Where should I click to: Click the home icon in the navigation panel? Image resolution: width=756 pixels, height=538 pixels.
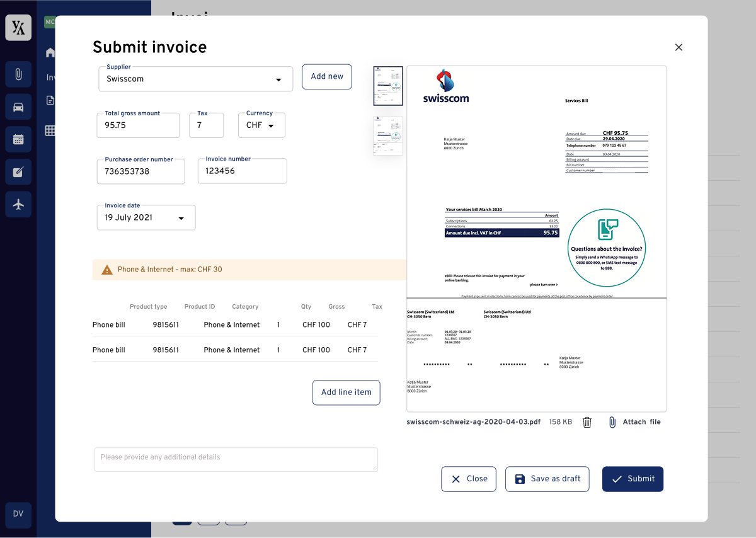coord(50,53)
